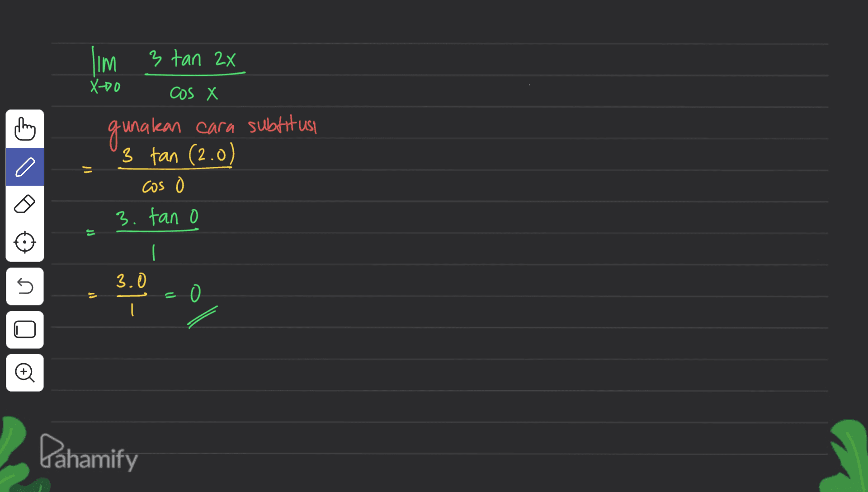Screen dimensions: 868x492
Task: Click the handwritten 'lim' text
Action: click(x=104, y=61)
